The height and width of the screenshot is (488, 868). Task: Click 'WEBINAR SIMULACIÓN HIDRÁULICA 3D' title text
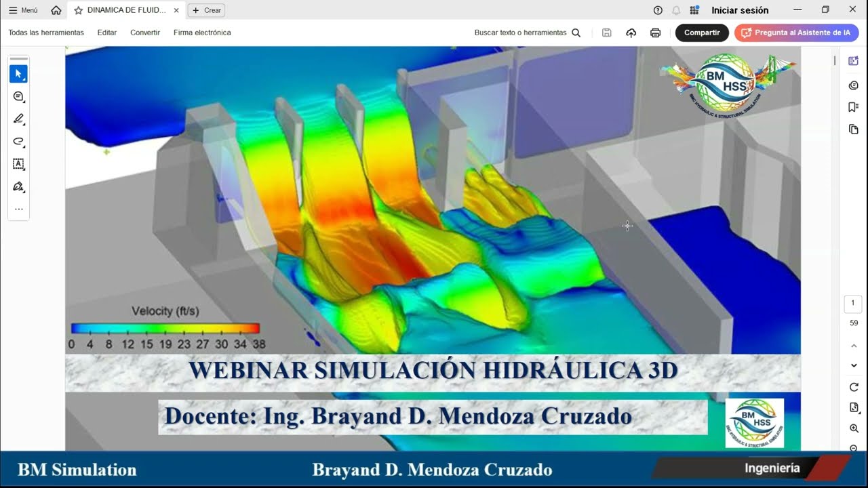(x=433, y=371)
